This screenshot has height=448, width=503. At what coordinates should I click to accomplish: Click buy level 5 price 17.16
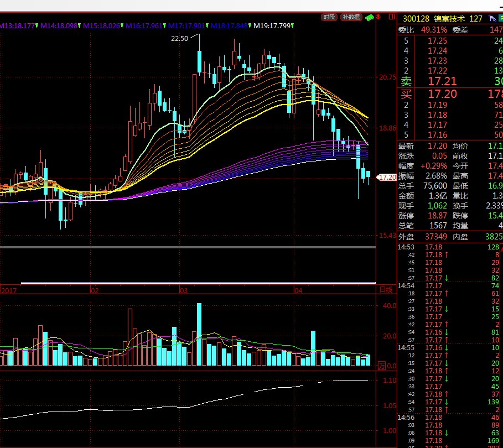click(x=437, y=135)
